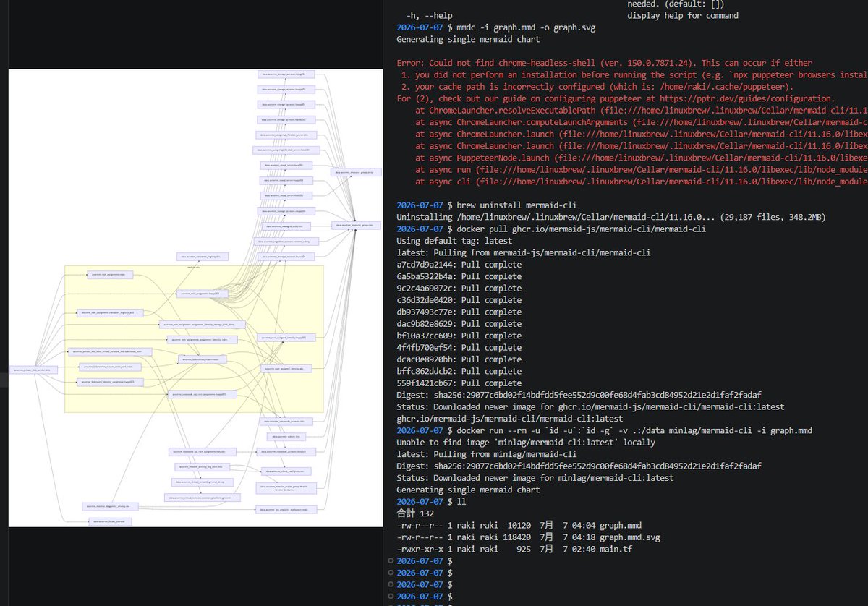
Task: Click 'Downloaded newer image for ghcr.io' status line
Action: [590, 406]
